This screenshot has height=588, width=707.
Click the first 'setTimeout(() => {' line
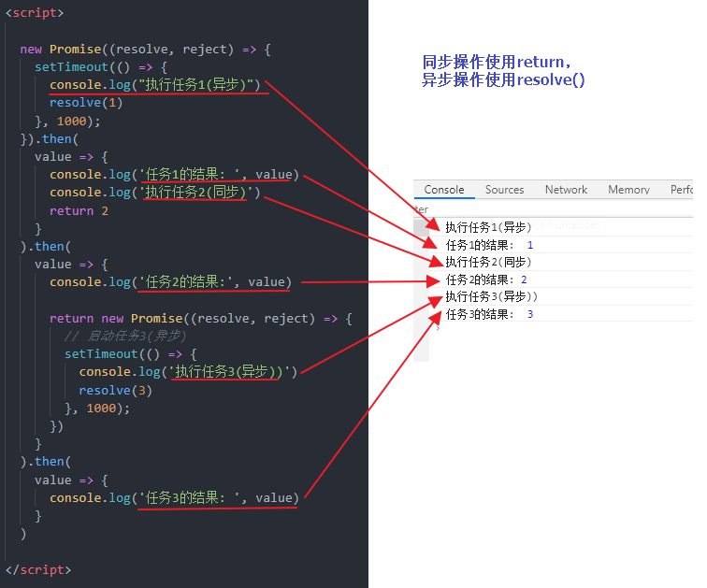point(101,67)
